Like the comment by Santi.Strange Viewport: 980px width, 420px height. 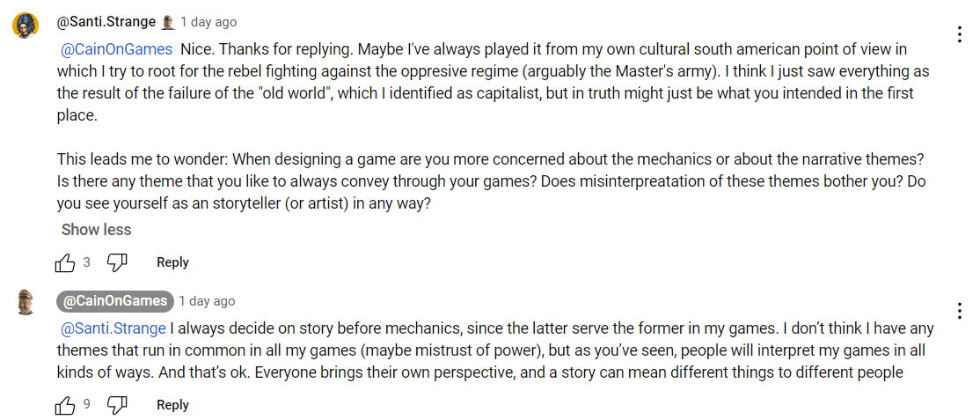(x=65, y=262)
